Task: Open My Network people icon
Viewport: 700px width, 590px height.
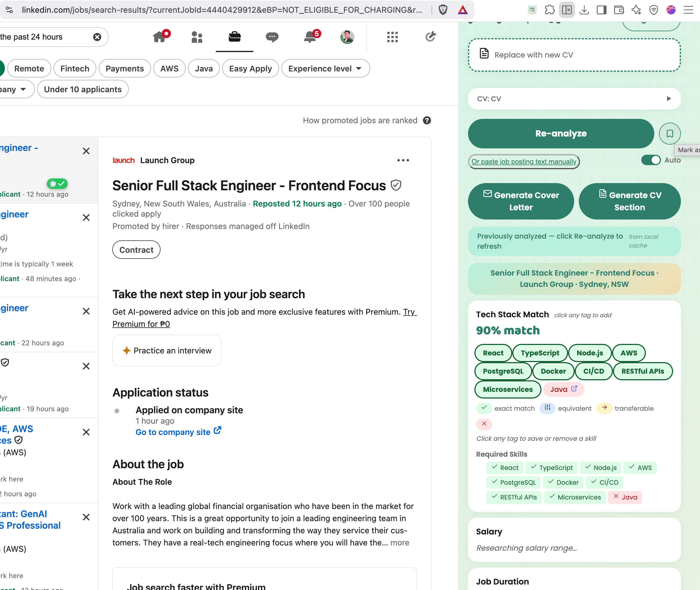Action: coord(197,37)
